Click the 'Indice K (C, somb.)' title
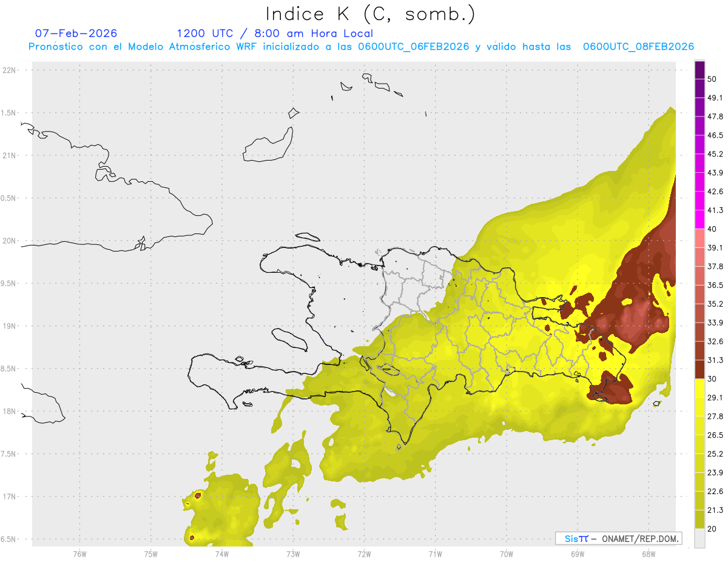Viewport: 728px width, 562px height. 370,14
